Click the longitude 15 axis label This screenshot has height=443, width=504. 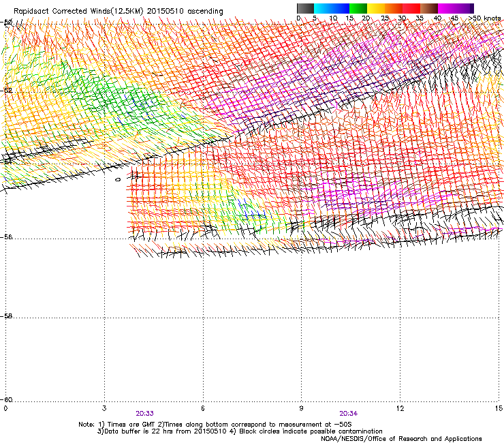pos(499,408)
